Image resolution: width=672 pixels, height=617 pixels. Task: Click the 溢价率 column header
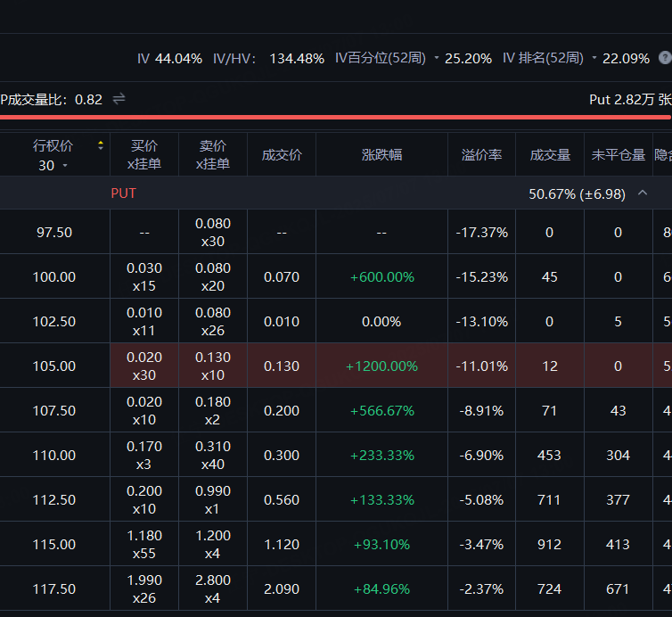(481, 154)
